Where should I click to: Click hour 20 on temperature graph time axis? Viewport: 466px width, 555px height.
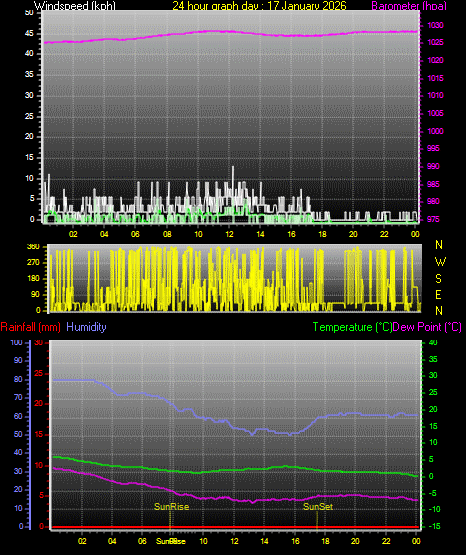pos(355,541)
